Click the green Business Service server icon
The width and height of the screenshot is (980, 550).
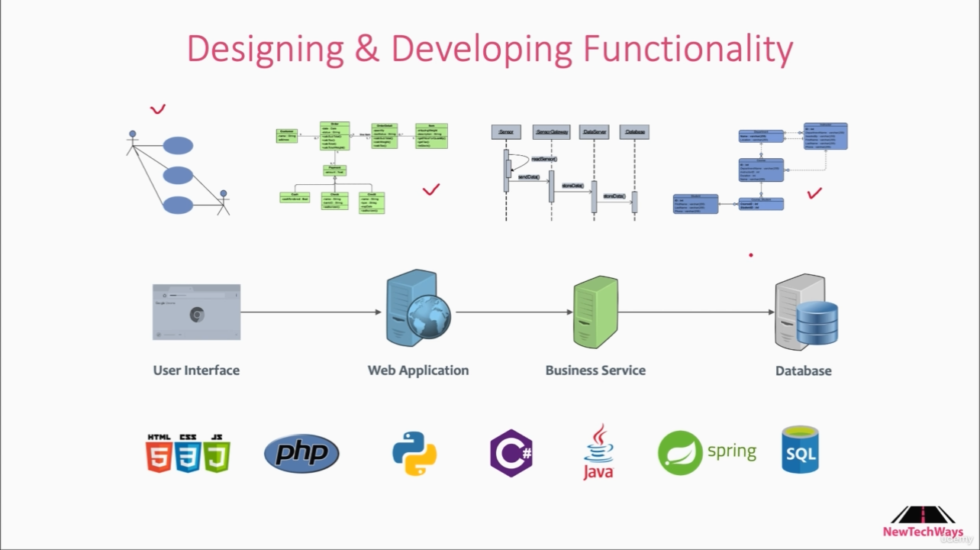[x=595, y=312]
